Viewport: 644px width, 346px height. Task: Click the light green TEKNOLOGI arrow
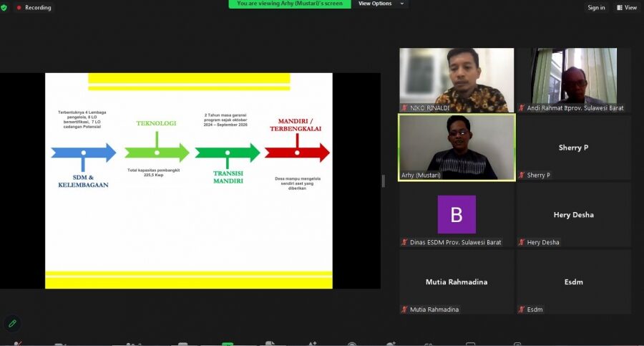click(157, 153)
